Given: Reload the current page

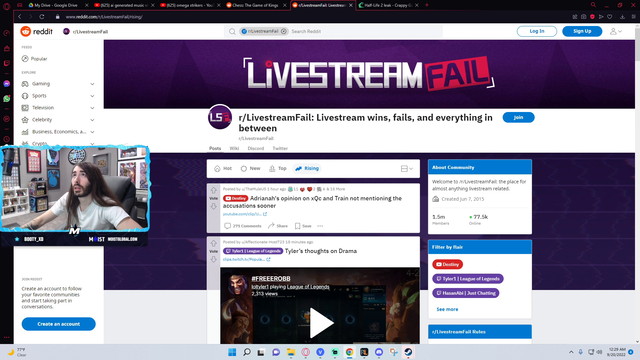Looking at the screenshot, I should coord(42,17).
